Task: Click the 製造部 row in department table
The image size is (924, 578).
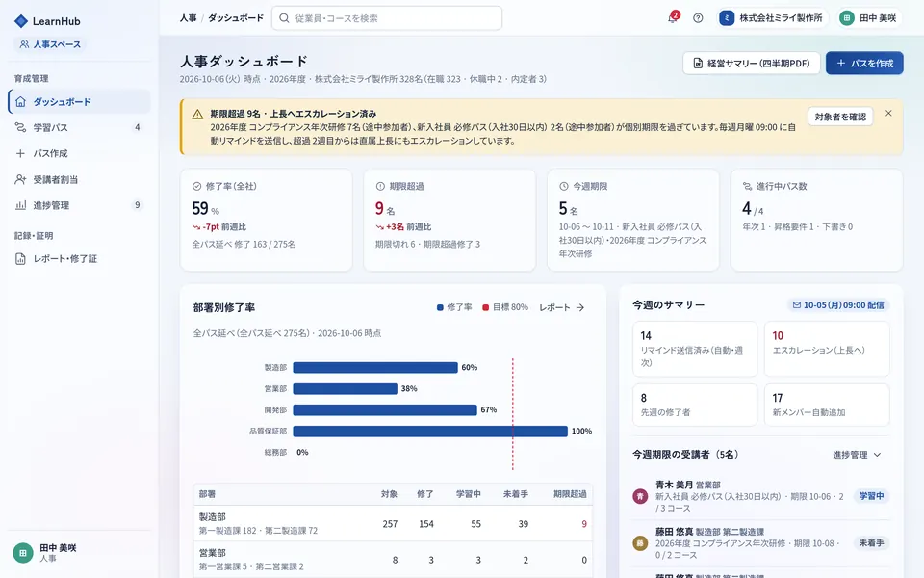Action: pyautogui.click(x=393, y=523)
